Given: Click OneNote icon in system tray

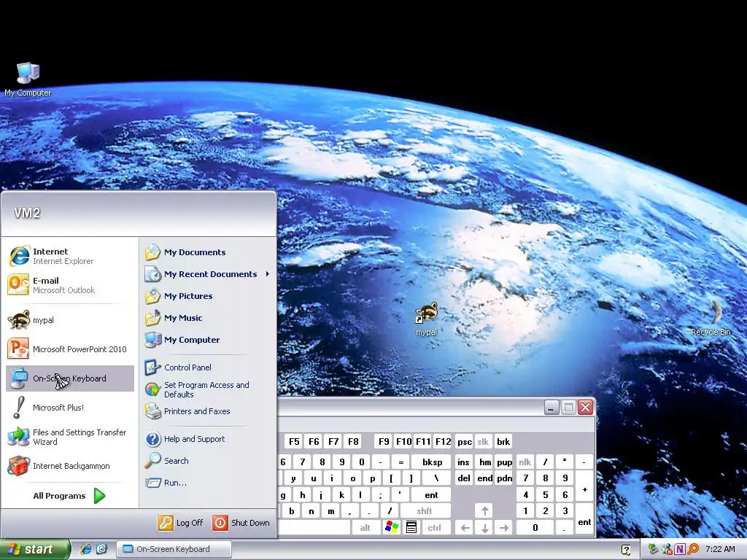Looking at the screenshot, I should 680,549.
